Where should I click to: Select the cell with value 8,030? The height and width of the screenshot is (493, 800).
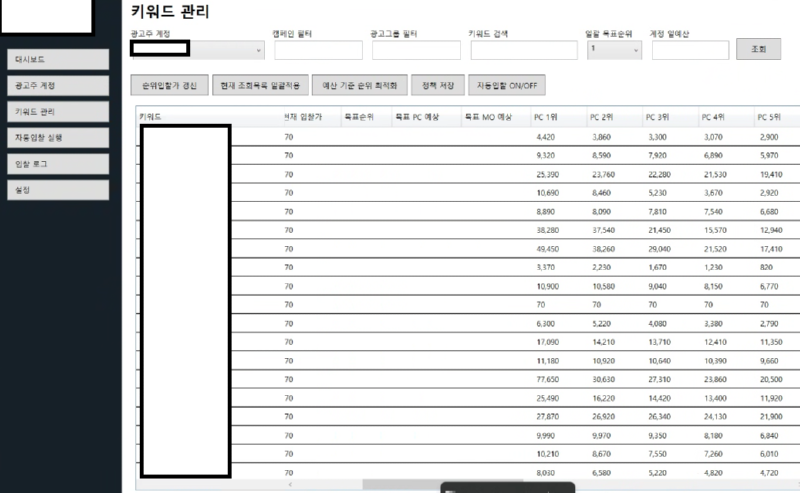545,473
